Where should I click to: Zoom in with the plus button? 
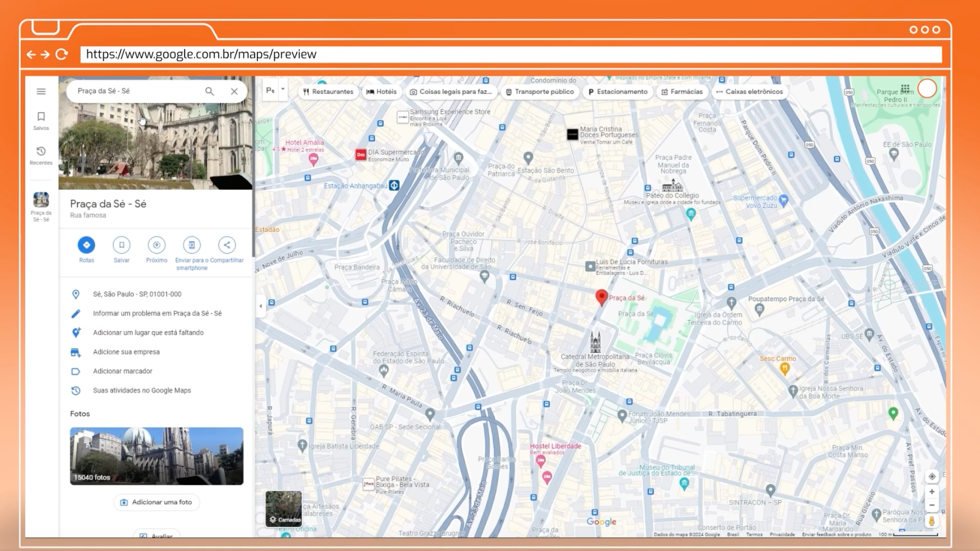pyautogui.click(x=932, y=491)
